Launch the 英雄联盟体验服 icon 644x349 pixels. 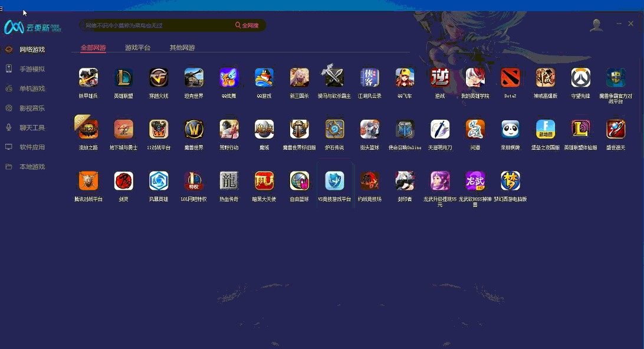pyautogui.click(x=580, y=129)
